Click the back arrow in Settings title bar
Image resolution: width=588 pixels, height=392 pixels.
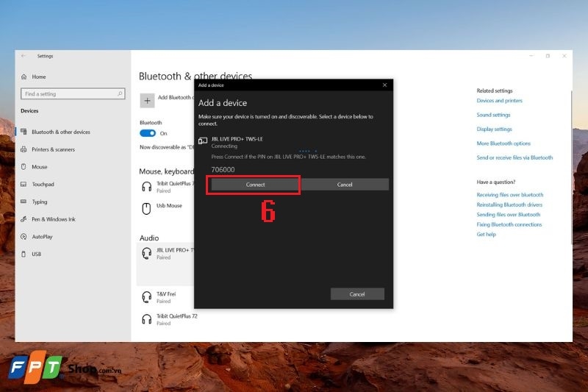24,56
